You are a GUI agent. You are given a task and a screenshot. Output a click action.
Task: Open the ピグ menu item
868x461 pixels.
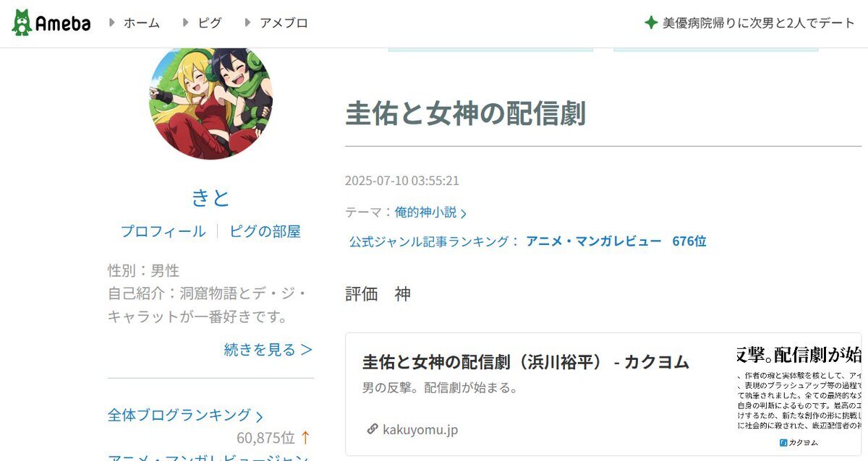tap(210, 23)
